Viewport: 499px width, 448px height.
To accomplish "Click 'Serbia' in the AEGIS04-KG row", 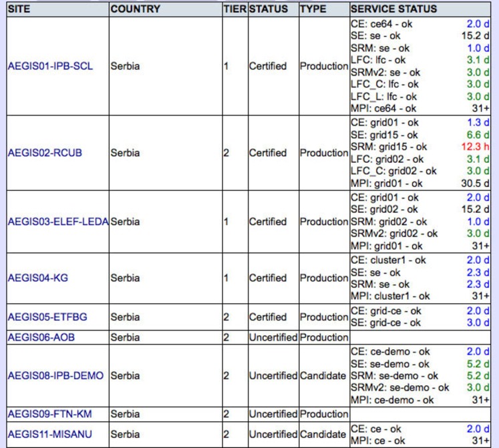I will click(125, 278).
